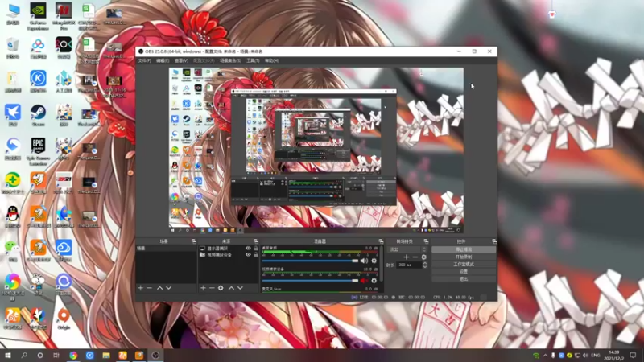Screen dimensions: 644x362
Task: Click the OBS icon in the taskbar
Action: click(x=155, y=355)
